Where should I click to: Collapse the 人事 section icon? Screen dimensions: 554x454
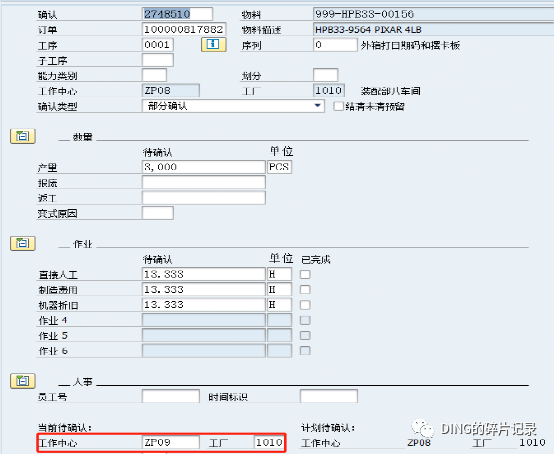coord(23,381)
